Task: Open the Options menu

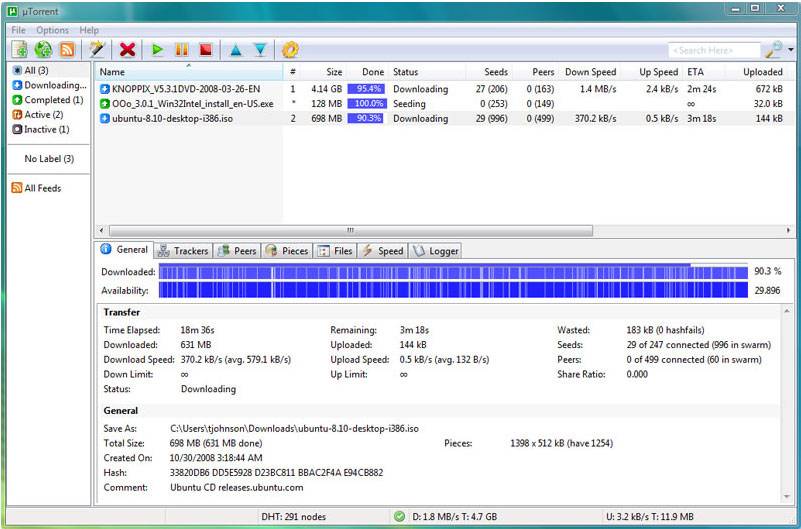Action: pyautogui.click(x=52, y=30)
